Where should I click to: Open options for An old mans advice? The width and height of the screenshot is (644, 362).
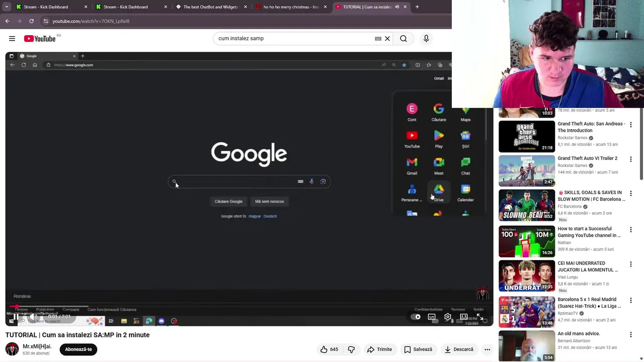click(x=630, y=335)
